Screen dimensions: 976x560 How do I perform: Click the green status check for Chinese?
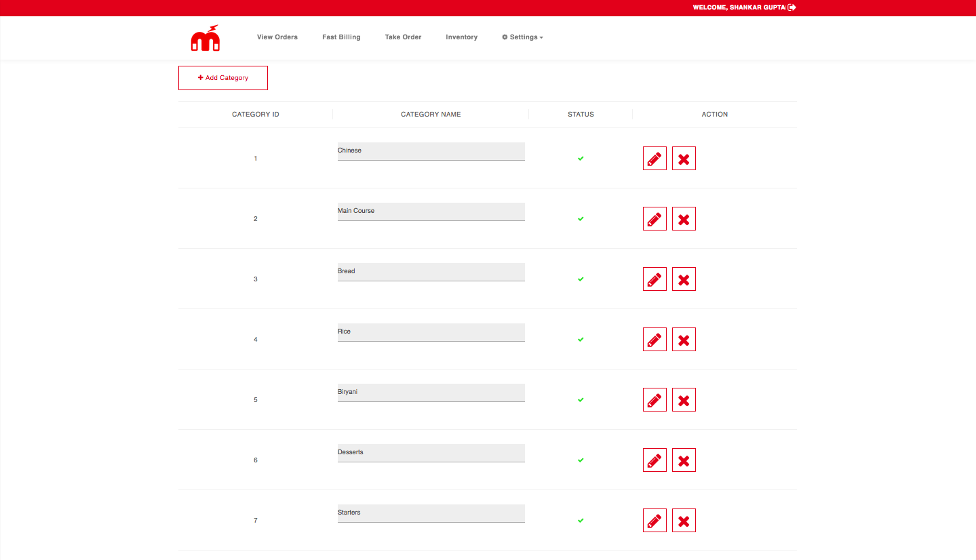coord(581,159)
